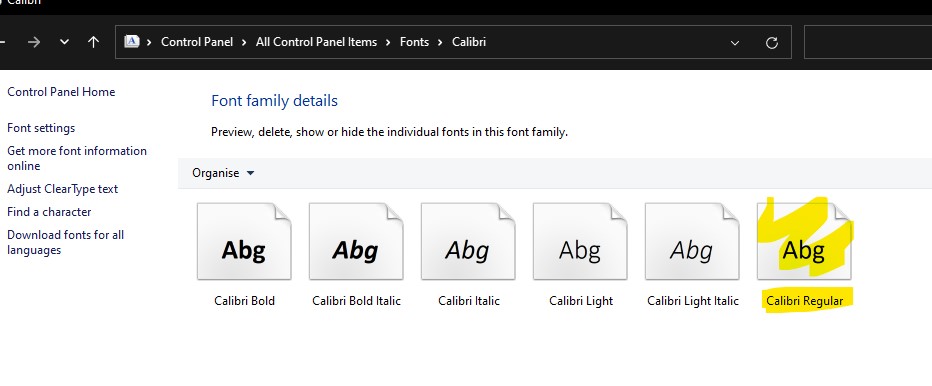Refresh the Calibri font folder
This screenshot has width=932, height=386.
point(772,43)
